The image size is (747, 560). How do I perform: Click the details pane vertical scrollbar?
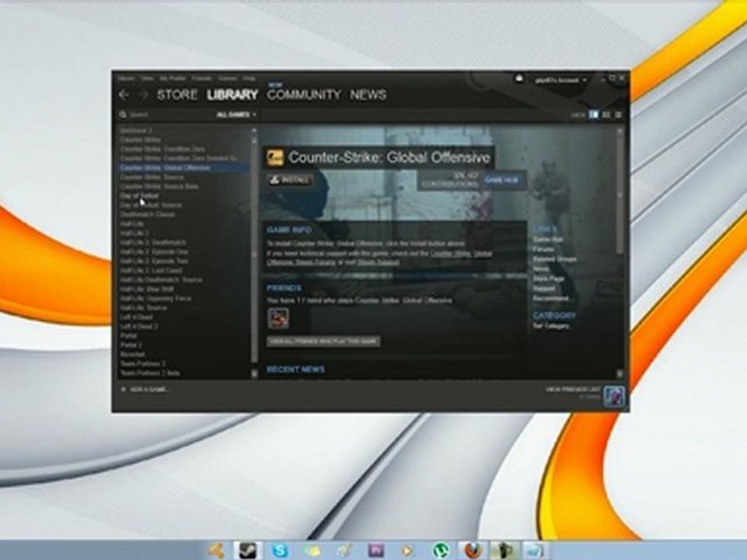tap(620, 195)
